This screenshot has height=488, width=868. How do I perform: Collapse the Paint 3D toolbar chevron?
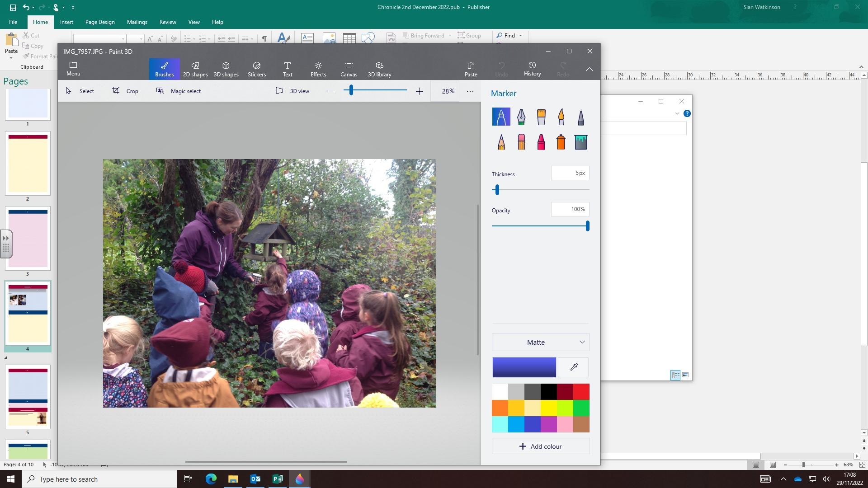click(590, 69)
